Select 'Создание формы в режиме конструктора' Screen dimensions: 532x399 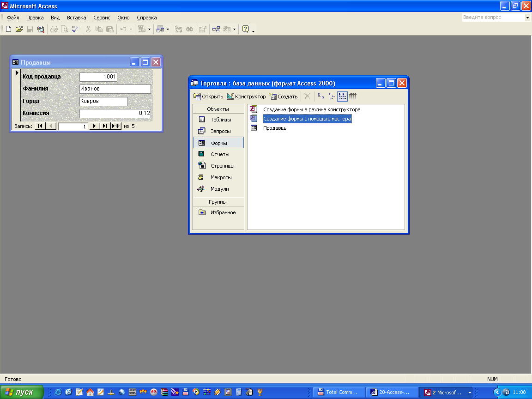click(311, 109)
